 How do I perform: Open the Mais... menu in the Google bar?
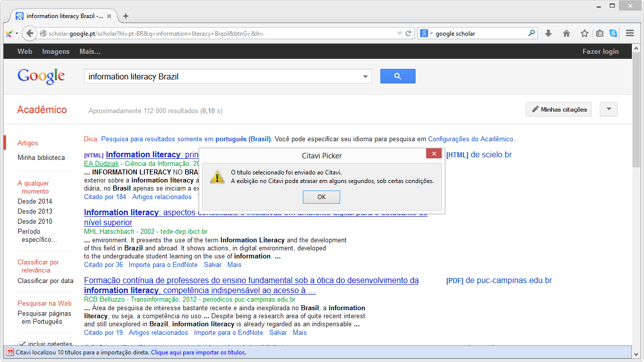pos(90,51)
